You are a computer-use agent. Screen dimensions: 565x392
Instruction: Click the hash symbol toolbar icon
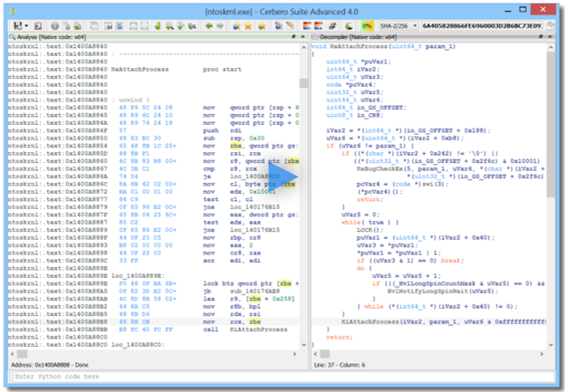pos(332,26)
